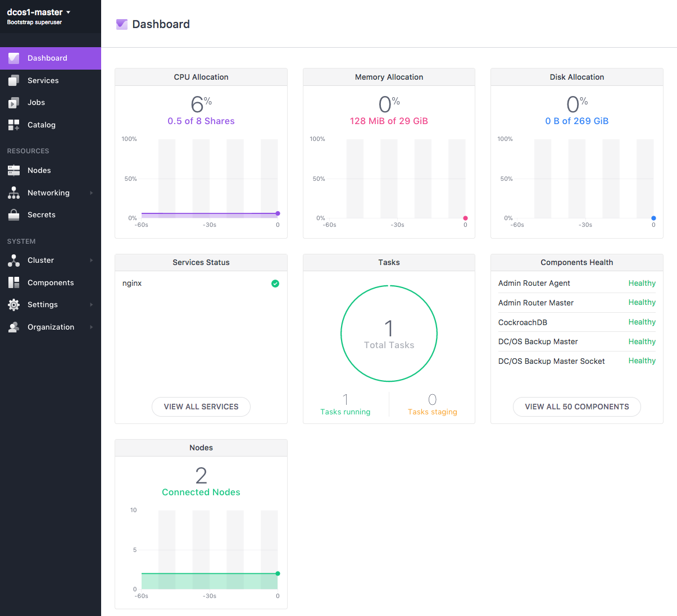Open CockroachDB component row
The height and width of the screenshot is (616, 677).
point(577,322)
